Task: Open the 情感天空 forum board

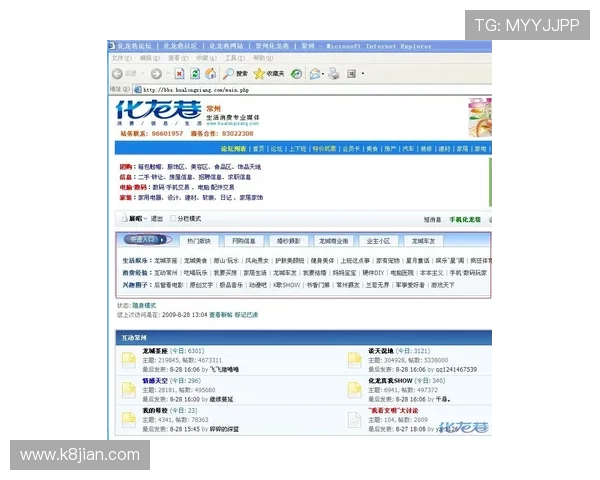Action: [155, 381]
